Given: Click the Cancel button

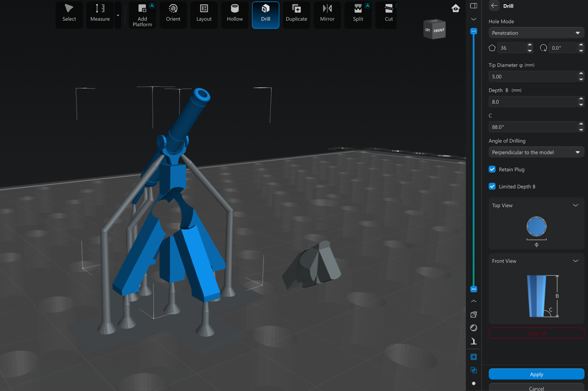Looking at the screenshot, I should click(536, 388).
